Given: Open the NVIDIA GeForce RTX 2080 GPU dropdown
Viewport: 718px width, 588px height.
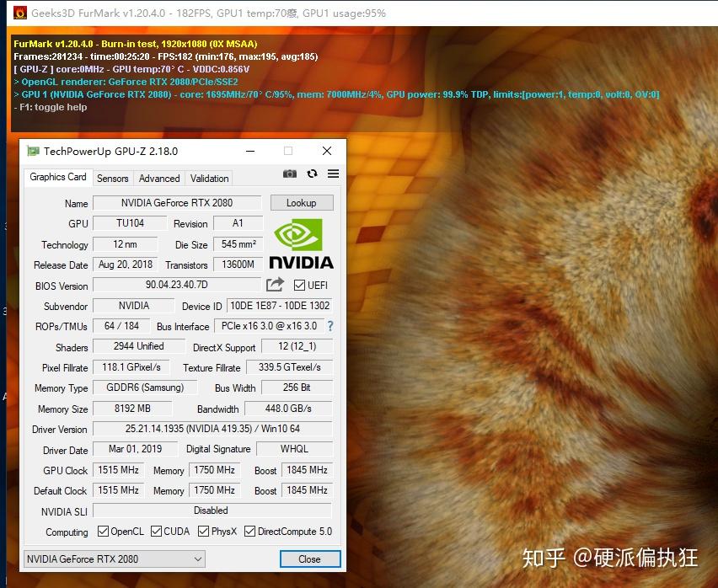Looking at the screenshot, I should [x=114, y=559].
